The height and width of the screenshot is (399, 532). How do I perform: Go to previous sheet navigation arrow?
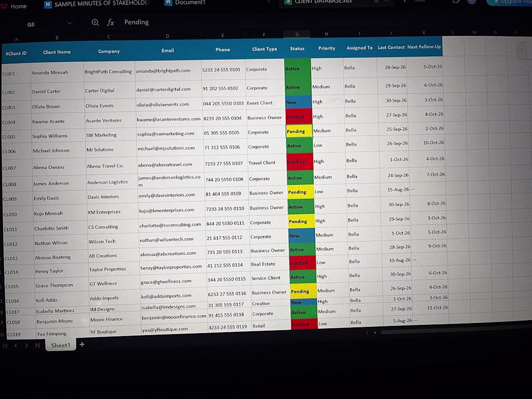click(15, 346)
